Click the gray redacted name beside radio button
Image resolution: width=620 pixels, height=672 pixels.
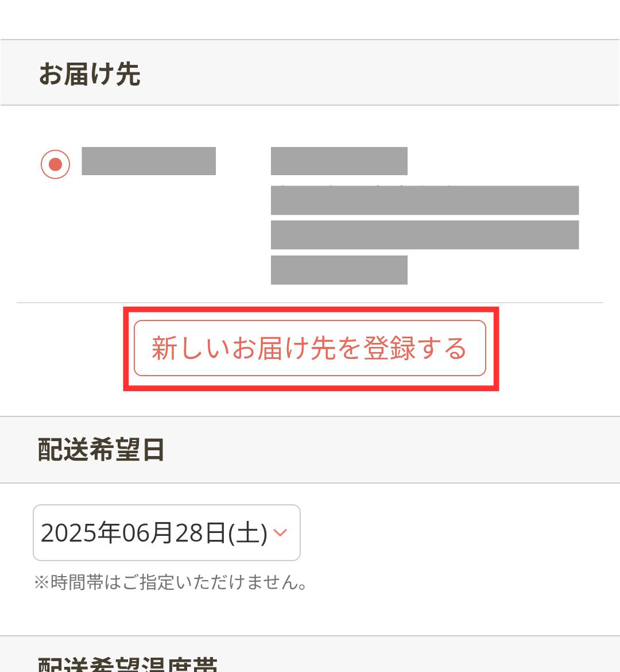point(149,161)
